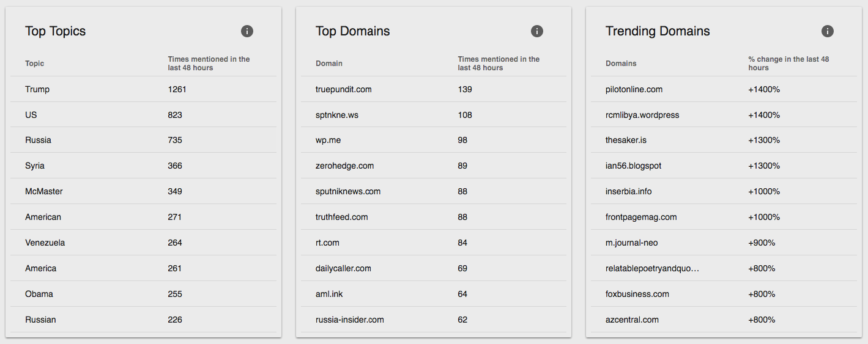Click Top Topics times mentioned header
The height and width of the screenshot is (344, 868).
click(x=209, y=64)
